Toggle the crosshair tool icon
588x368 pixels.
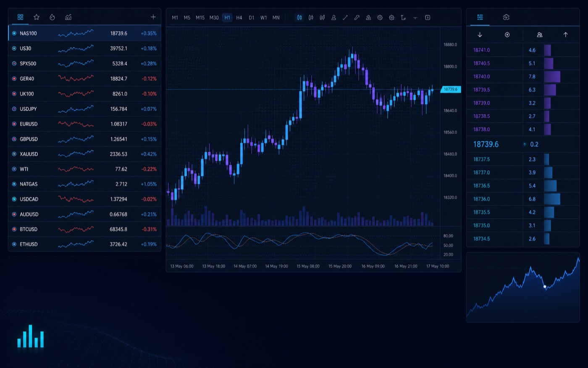point(415,18)
